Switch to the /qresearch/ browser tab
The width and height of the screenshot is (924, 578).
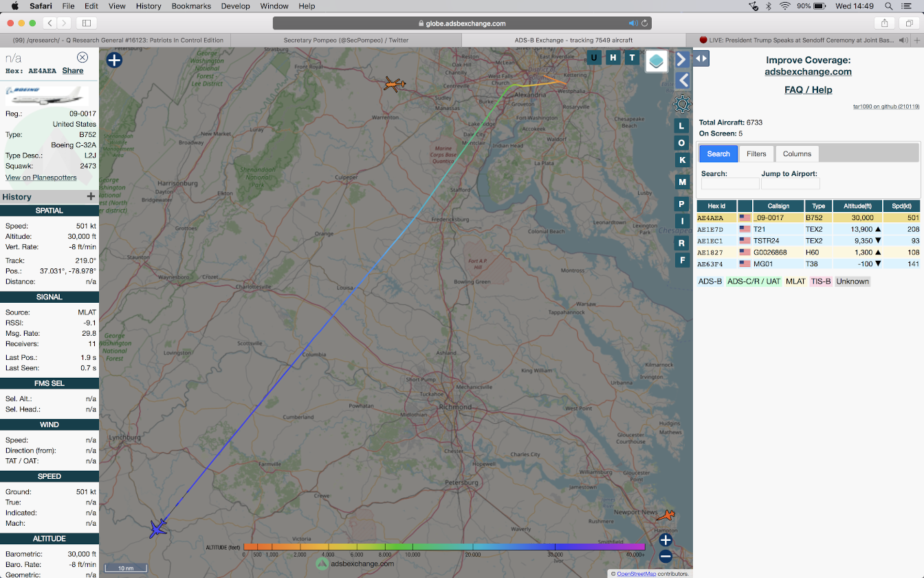click(115, 40)
